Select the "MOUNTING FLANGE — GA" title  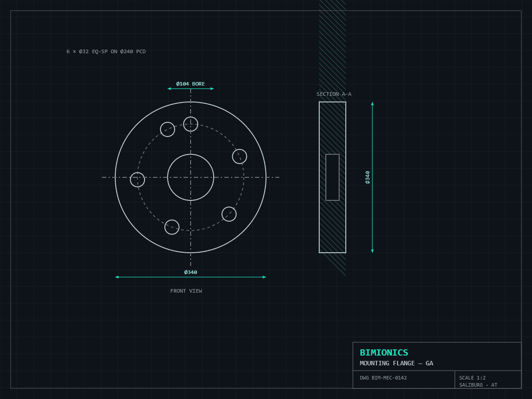(x=396, y=364)
